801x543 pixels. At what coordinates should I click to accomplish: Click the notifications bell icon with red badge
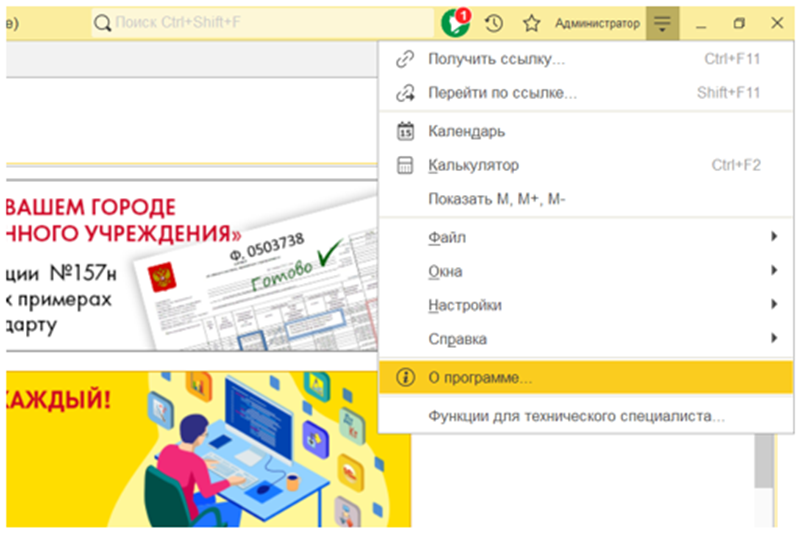[456, 22]
